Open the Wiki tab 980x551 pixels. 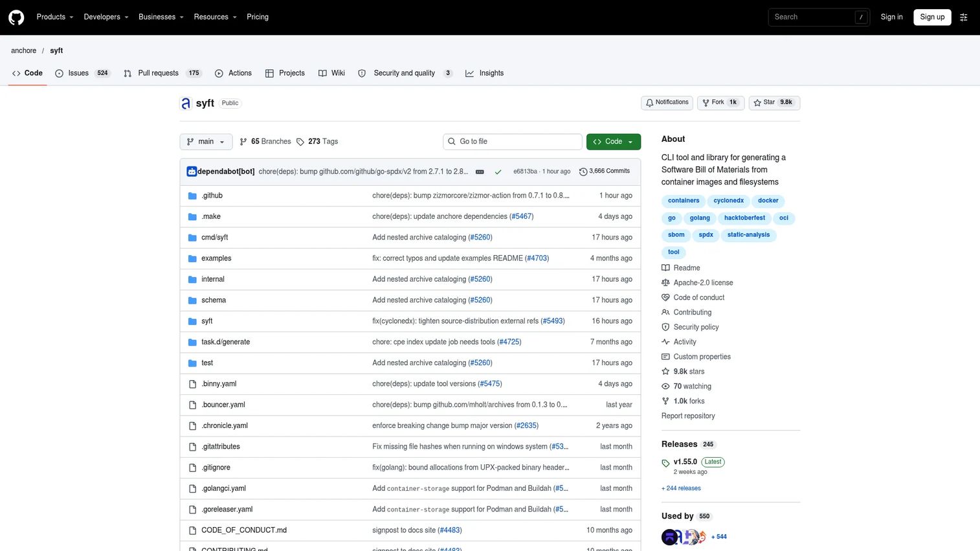(x=332, y=73)
